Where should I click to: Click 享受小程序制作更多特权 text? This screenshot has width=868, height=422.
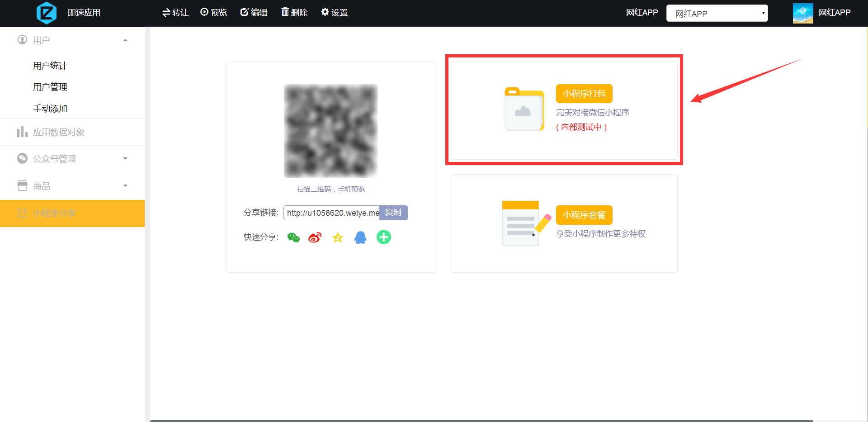tap(601, 234)
